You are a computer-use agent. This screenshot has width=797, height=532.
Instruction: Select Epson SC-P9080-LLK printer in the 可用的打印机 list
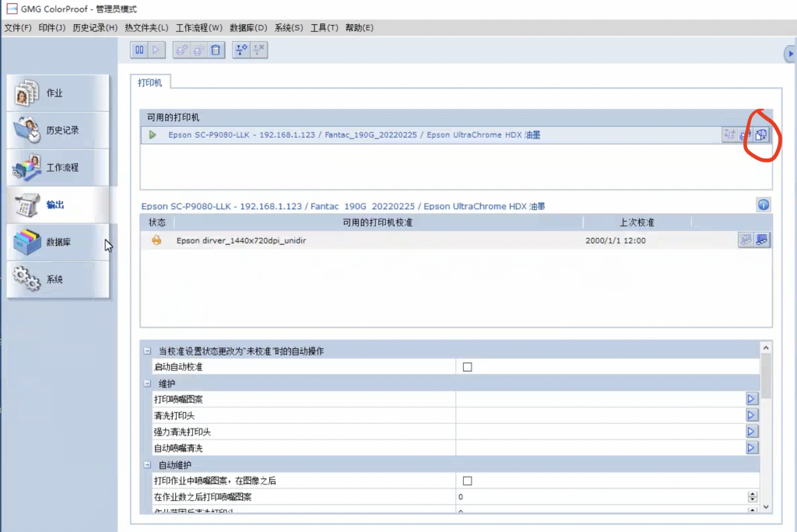coord(456,135)
